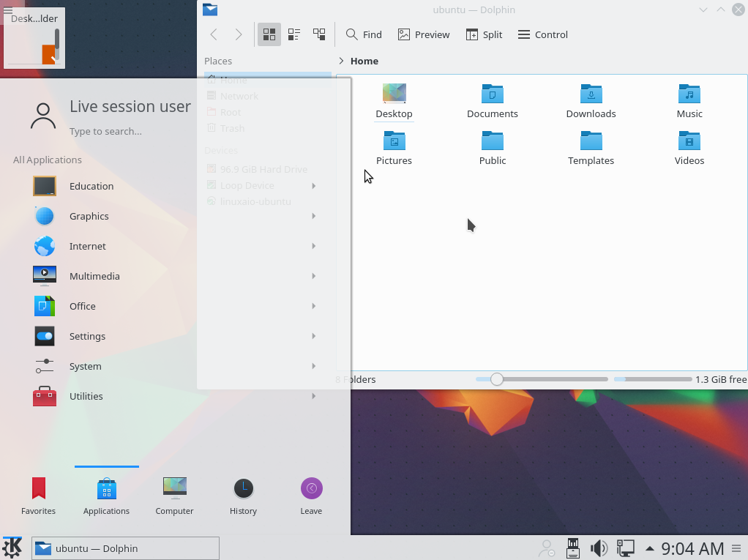Open the Downloads folder icon
This screenshot has height=560, width=748.
click(591, 94)
